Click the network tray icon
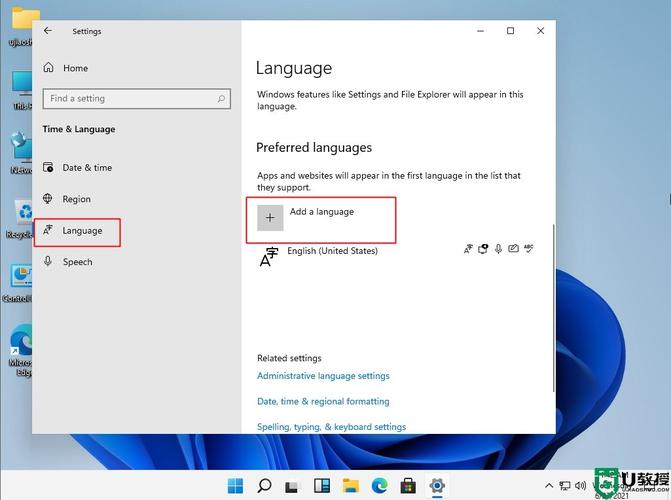This screenshot has width=671, height=500. [x=565, y=485]
